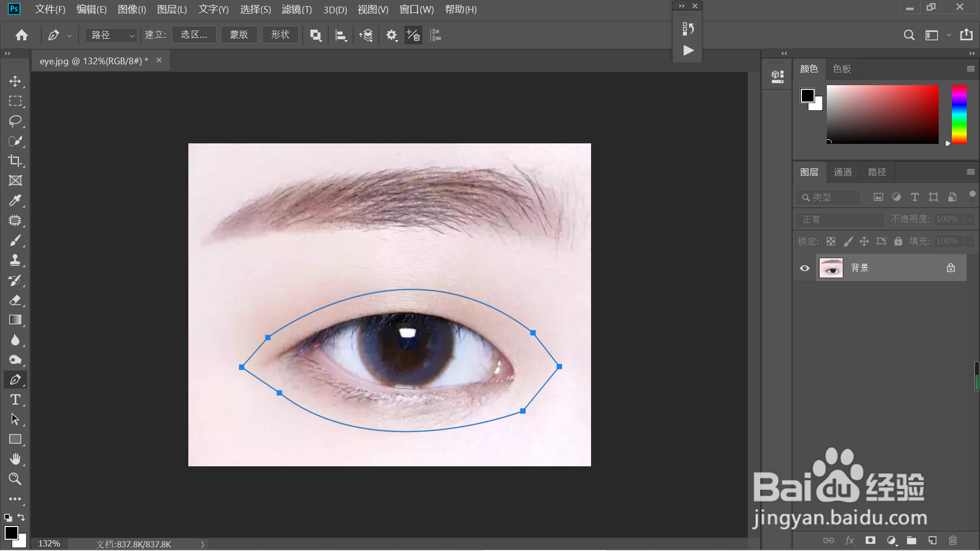980x551 pixels.
Task: Click the 蒙版 button
Action: (239, 35)
